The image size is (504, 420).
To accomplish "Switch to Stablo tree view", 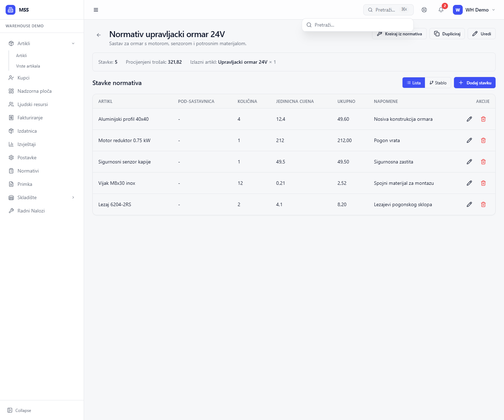I will 438,83.
